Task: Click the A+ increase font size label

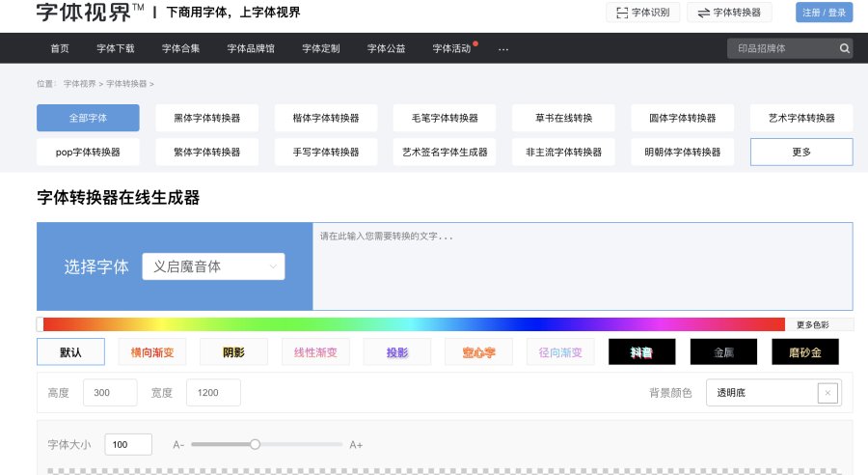Action: coord(356,445)
